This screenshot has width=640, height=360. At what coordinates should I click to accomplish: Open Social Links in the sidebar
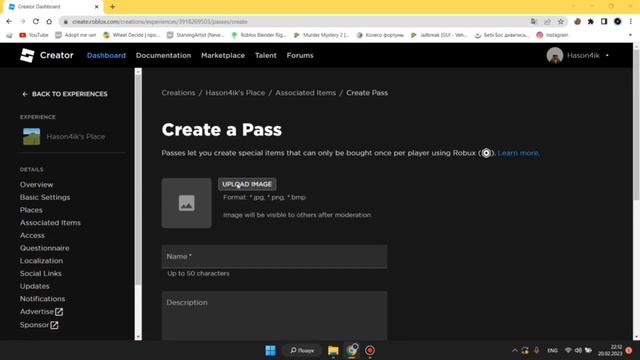coord(41,273)
